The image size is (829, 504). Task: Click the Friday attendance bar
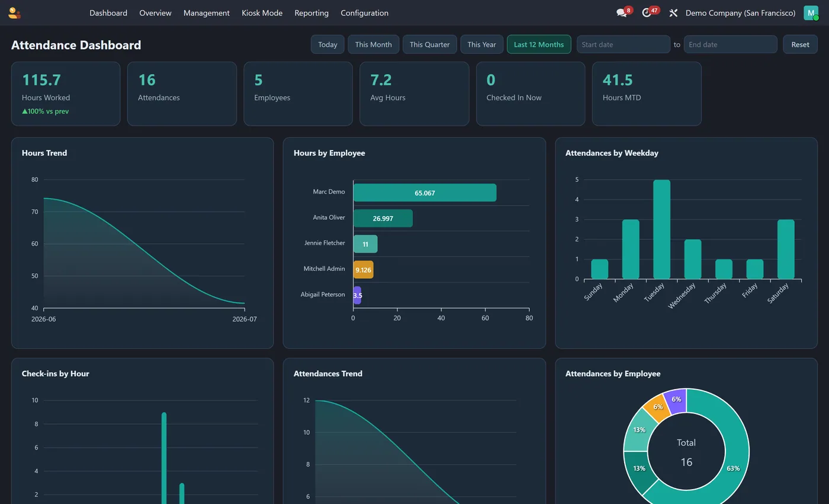coord(755,269)
